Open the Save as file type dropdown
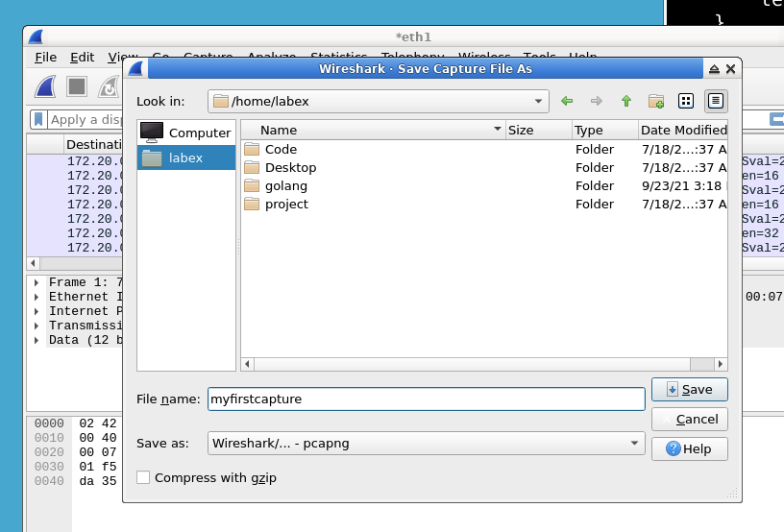 [634, 444]
